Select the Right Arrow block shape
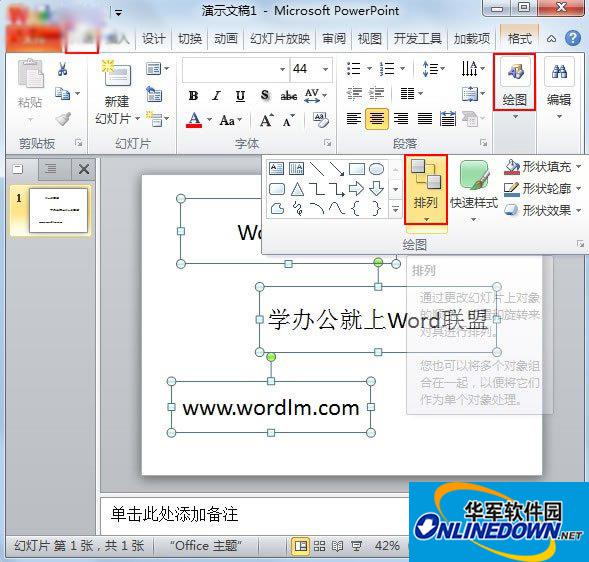The width and height of the screenshot is (589, 562). point(356,189)
